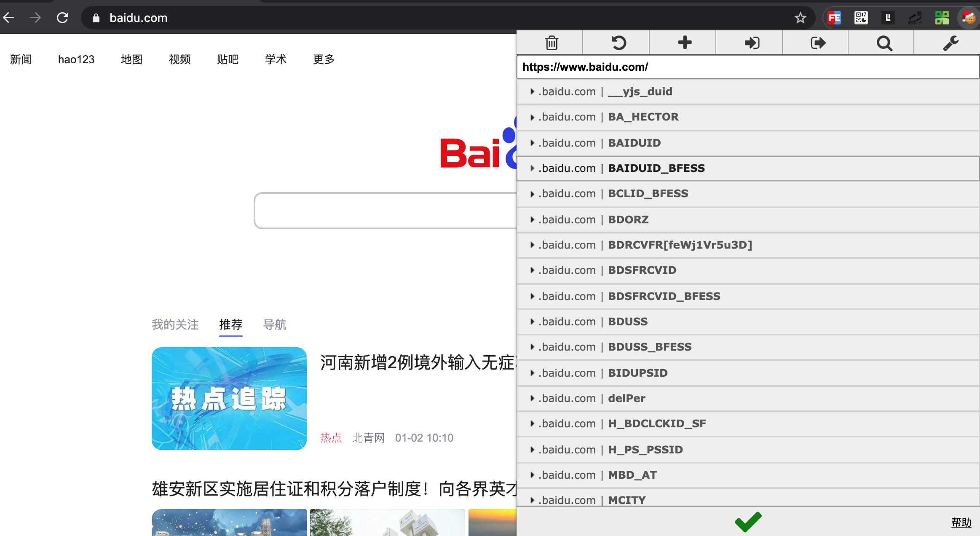
Task: Delete all cookies with trash icon
Action: (551, 43)
